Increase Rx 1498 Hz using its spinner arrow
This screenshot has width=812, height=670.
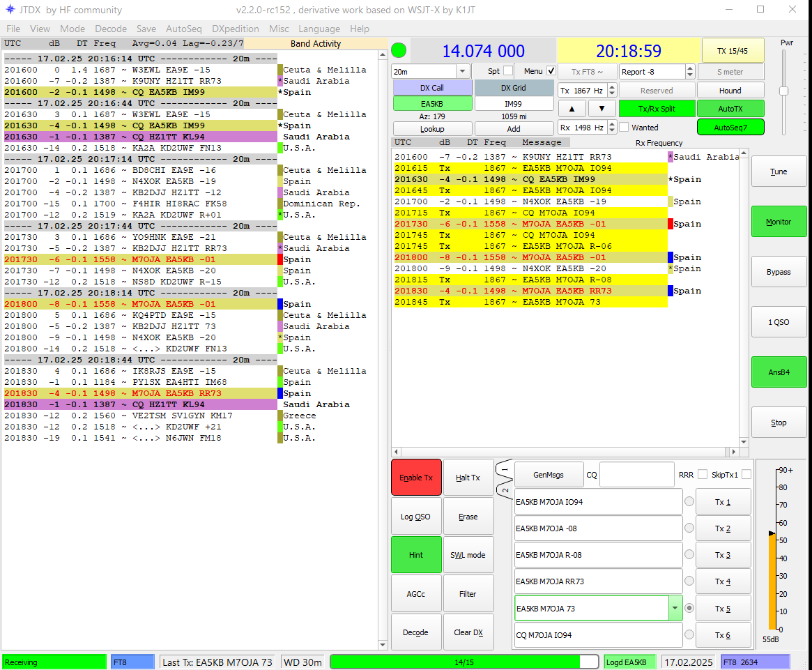click(x=611, y=124)
